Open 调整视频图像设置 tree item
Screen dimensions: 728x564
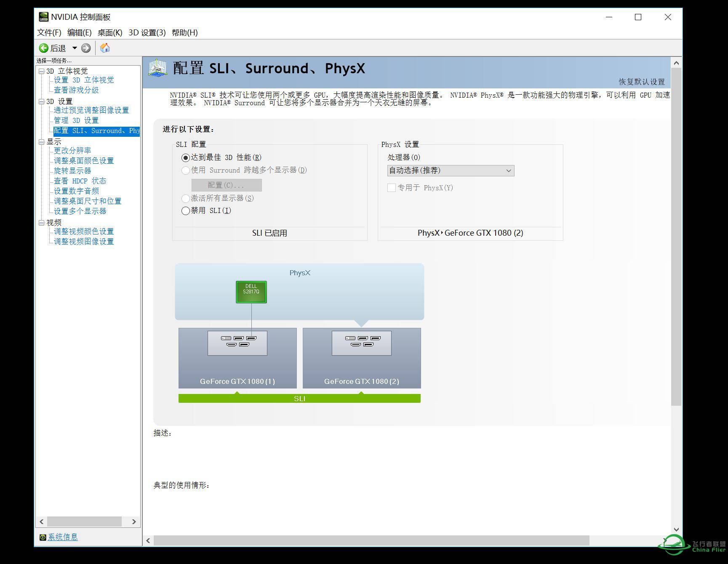coord(84,242)
